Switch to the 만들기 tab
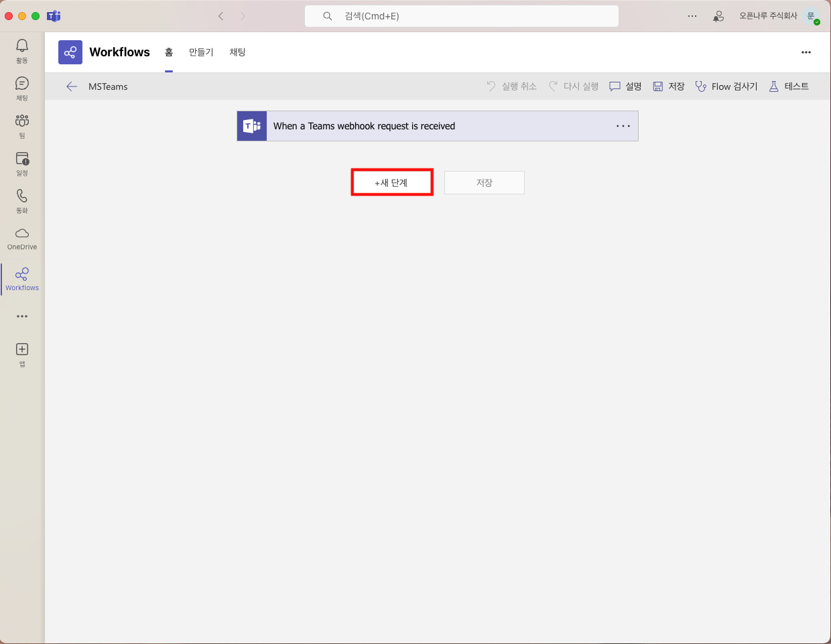Screen dimensions: 831x644 [x=201, y=52]
